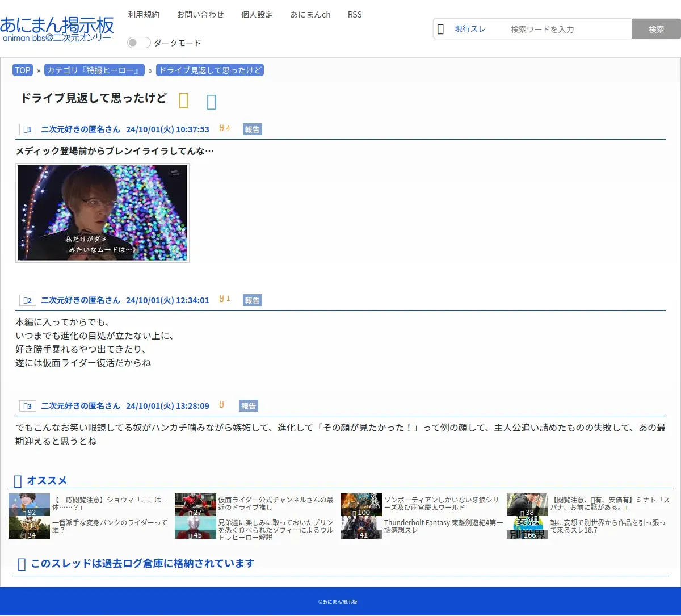Click the like icon on post 2
The width and height of the screenshot is (681, 616).
pyautogui.click(x=222, y=299)
